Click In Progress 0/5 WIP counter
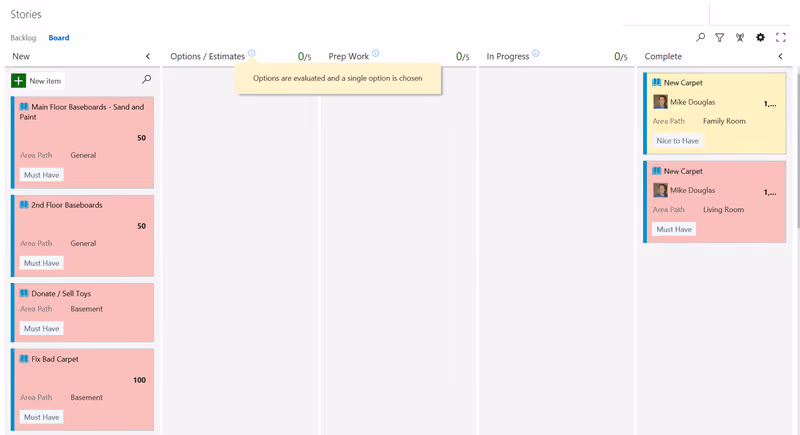800x435 pixels. 621,57
